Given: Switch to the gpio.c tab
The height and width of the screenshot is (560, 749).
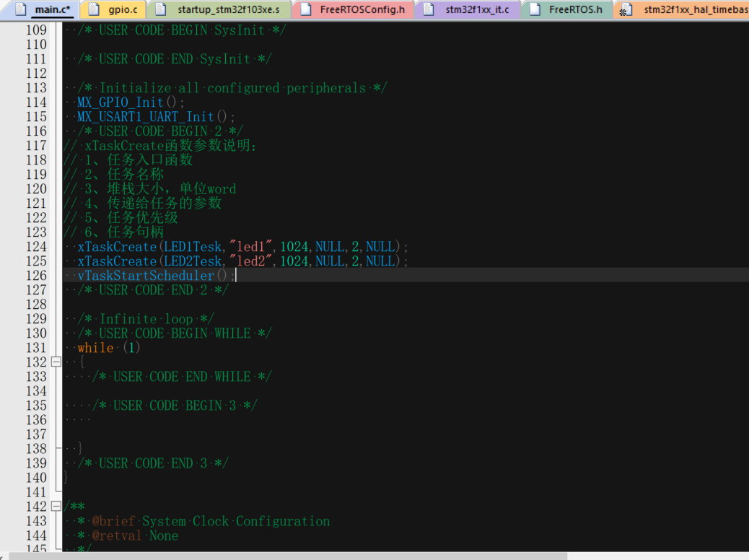Looking at the screenshot, I should [x=122, y=10].
